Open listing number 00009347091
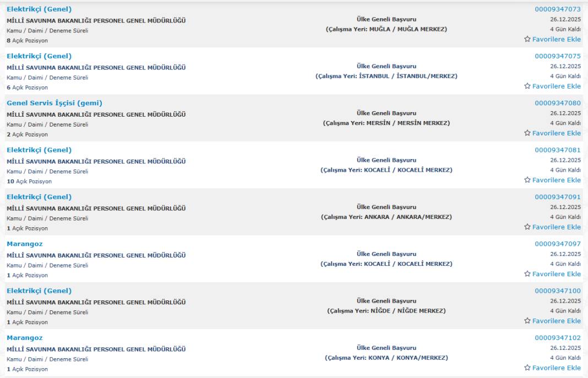Screen dimensions: 588x378 [557, 197]
